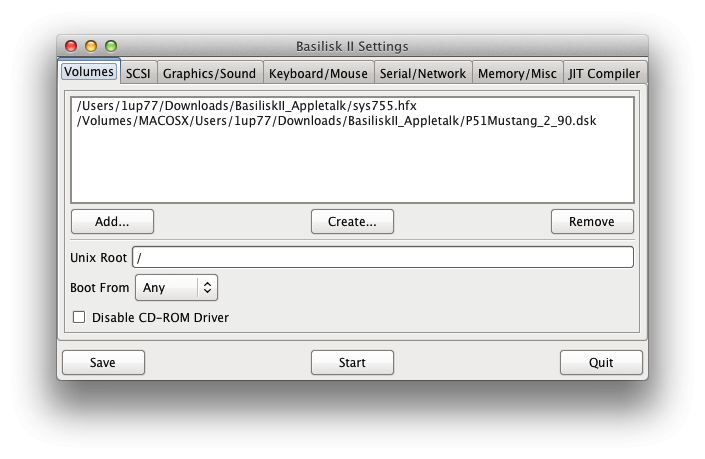Click the Unix Root text field
This screenshot has width=705, height=459.
(x=383, y=257)
